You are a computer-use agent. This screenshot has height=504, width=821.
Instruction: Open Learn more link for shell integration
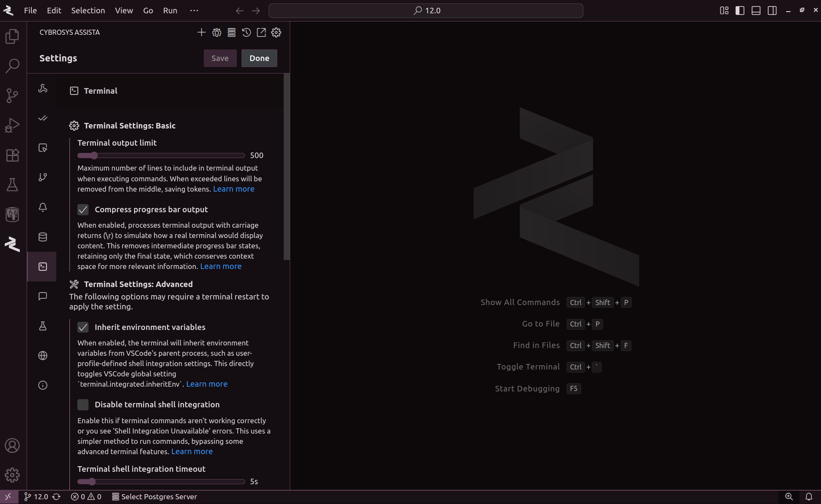coord(192,452)
